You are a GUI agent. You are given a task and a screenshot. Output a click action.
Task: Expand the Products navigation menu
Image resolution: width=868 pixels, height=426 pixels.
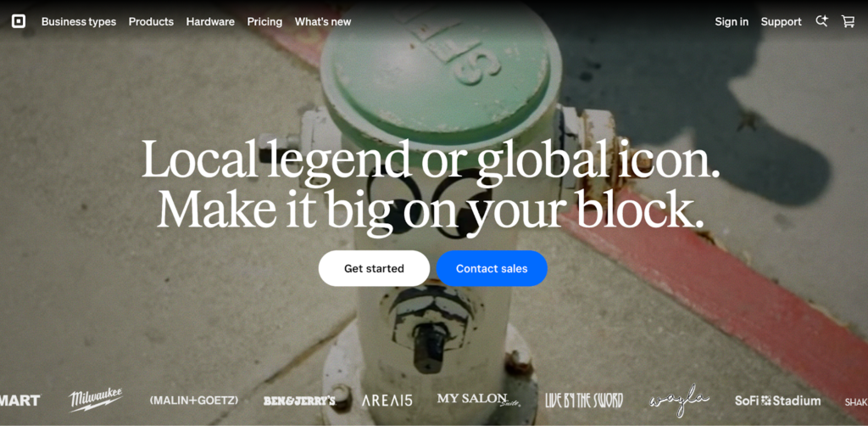(151, 21)
